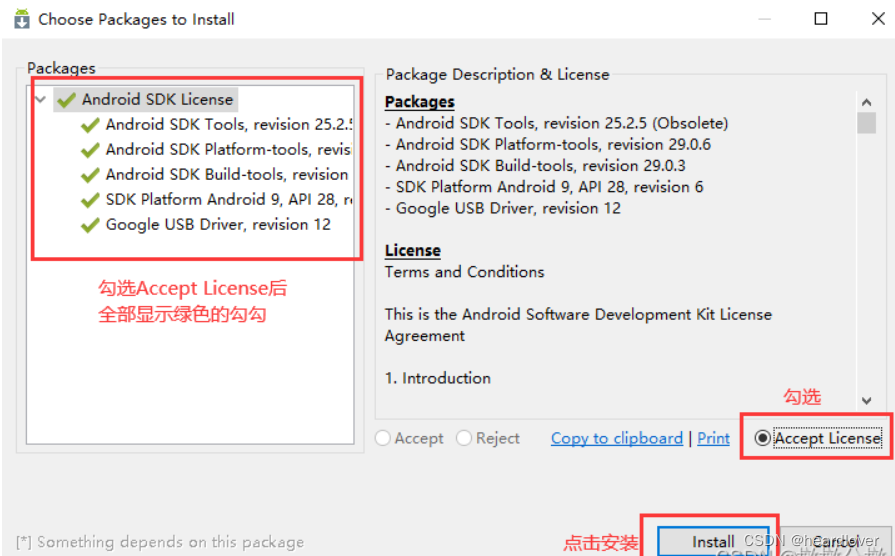The height and width of the screenshot is (556, 895).
Task: Collapse the Android SDK License tree node
Action: (41, 99)
